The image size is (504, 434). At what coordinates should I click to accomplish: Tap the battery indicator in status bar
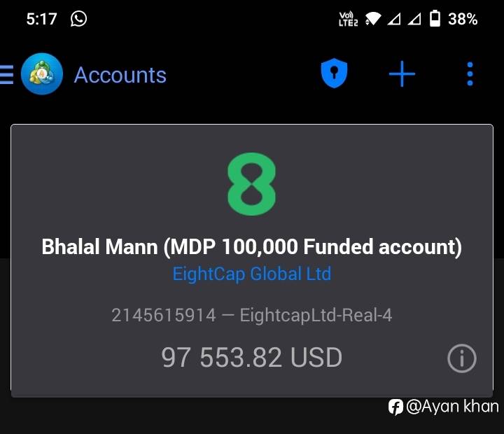pos(435,18)
